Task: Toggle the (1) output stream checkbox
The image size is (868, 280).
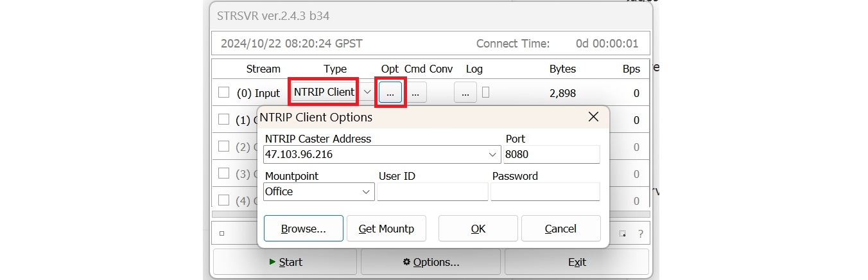Action: point(223,119)
